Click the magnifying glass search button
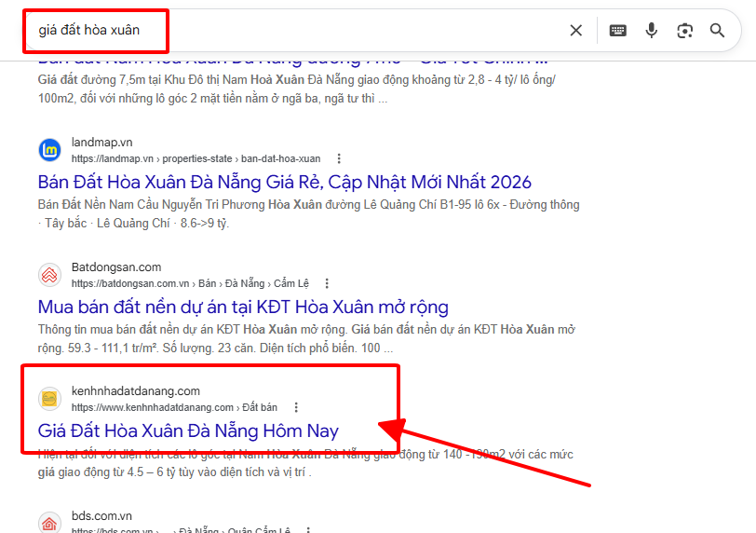The image size is (756, 533). (717, 31)
